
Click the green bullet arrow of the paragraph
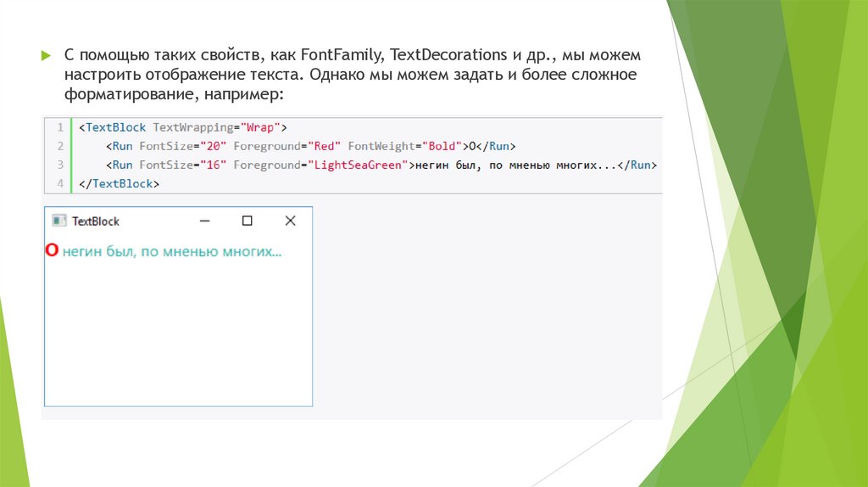click(46, 55)
